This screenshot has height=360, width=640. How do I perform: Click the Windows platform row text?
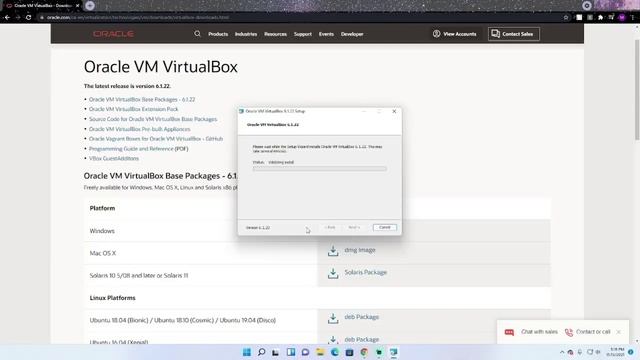point(102,231)
